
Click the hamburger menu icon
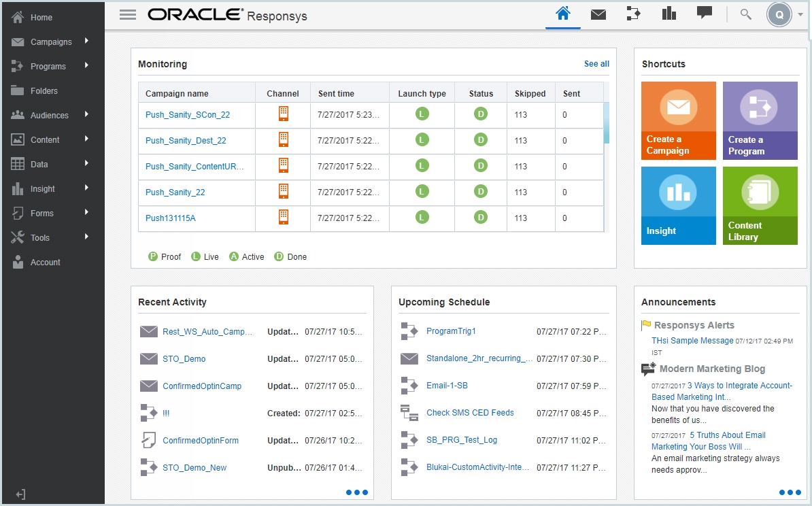pyautogui.click(x=128, y=15)
